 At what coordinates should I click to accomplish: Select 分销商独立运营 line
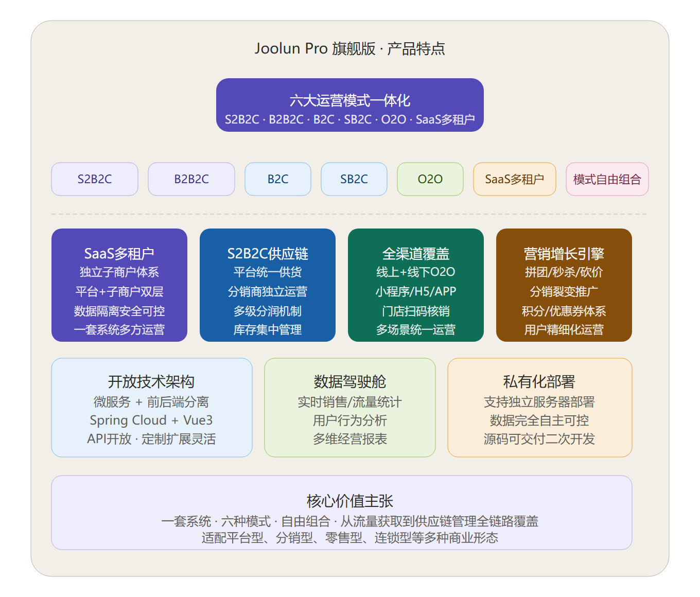(268, 292)
